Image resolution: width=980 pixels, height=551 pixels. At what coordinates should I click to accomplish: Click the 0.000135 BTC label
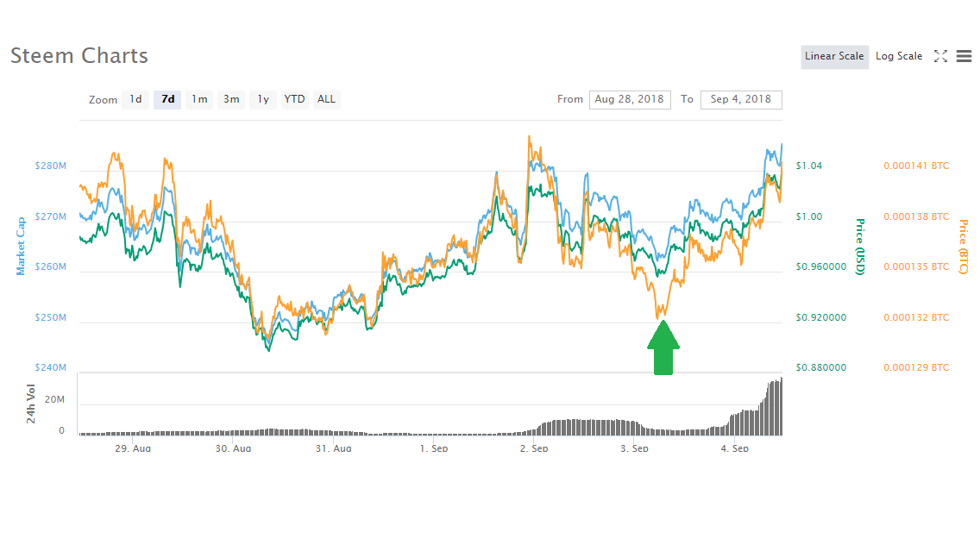(916, 266)
